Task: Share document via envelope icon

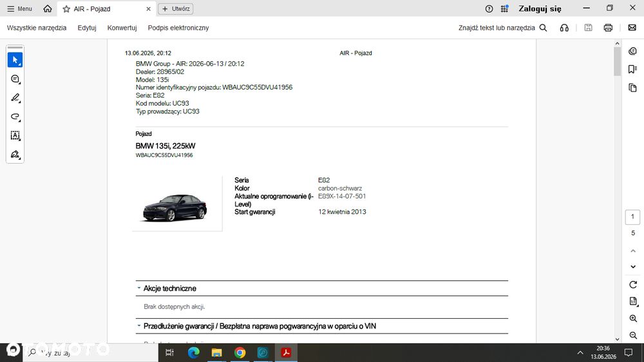Action: [x=632, y=28]
